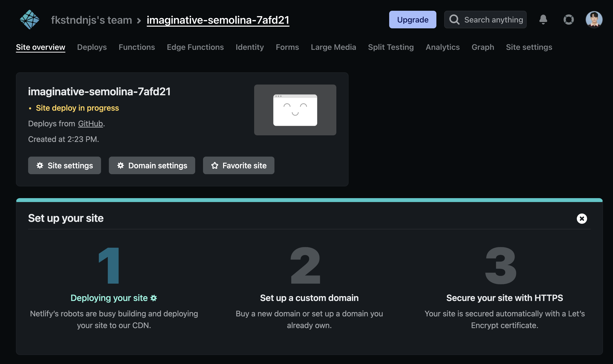Open the user avatar menu
Screen dimensions: 613x364
[x=594, y=19]
